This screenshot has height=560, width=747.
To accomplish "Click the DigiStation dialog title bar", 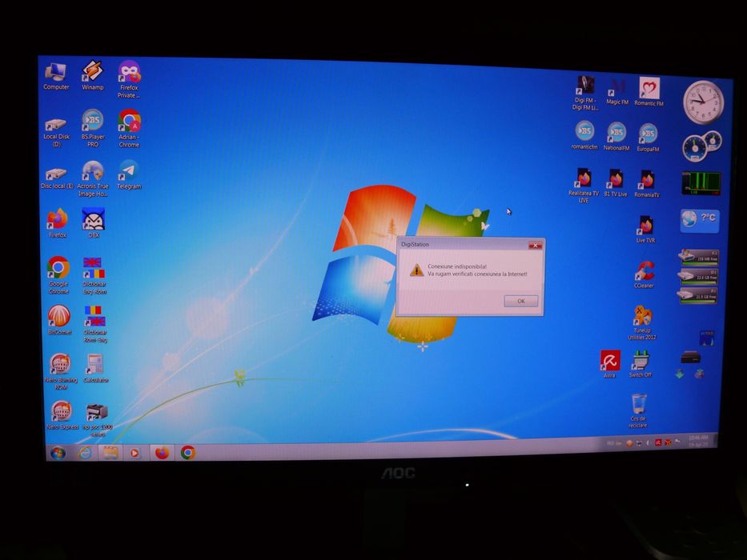I will 469,244.
